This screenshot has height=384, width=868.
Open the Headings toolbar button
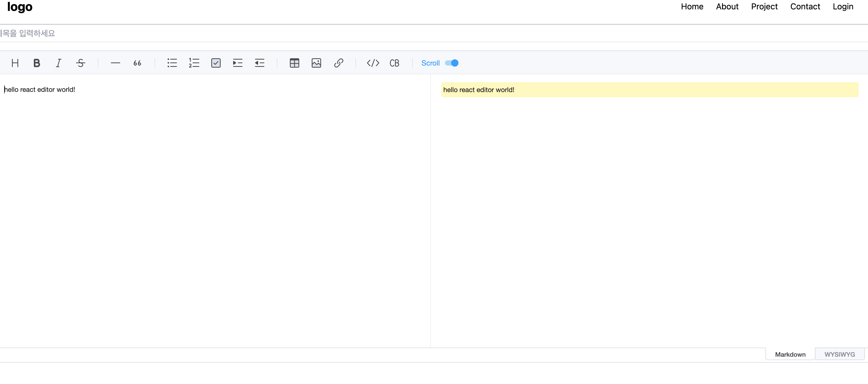pyautogui.click(x=15, y=63)
